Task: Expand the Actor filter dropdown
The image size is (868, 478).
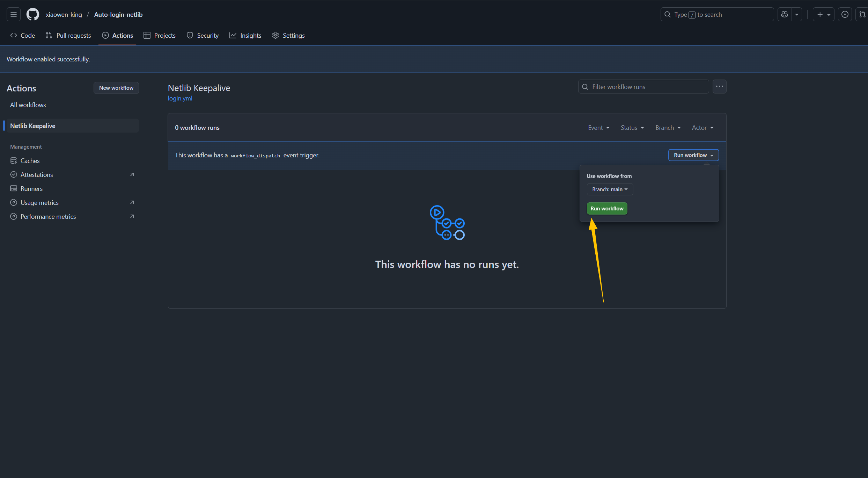Action: (x=703, y=128)
